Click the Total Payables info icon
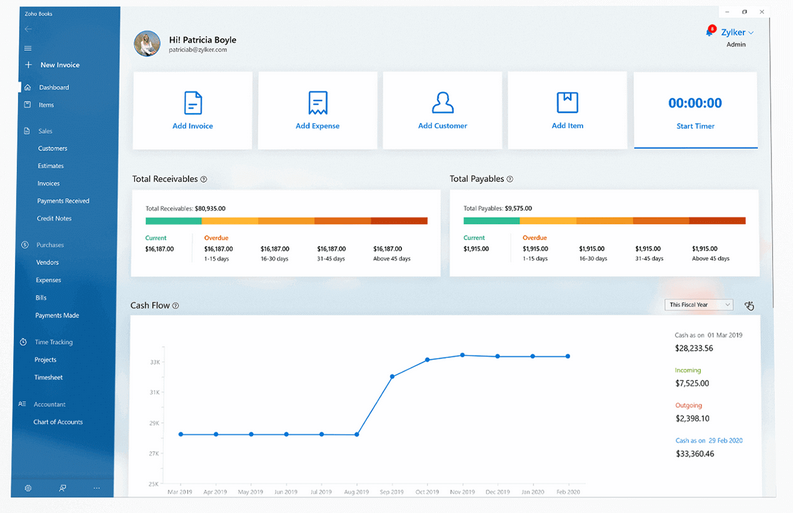This screenshot has width=793, height=513. point(510,179)
